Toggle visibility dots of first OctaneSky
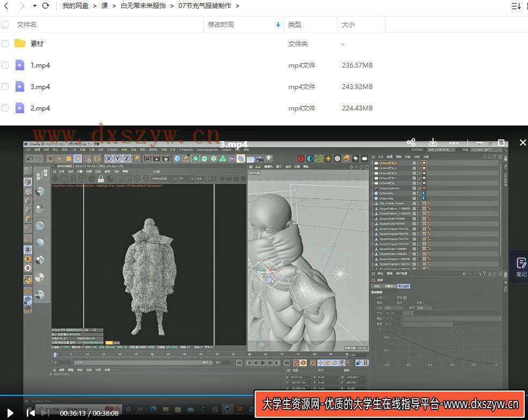Viewport: 528px width, 420px height. point(418,193)
